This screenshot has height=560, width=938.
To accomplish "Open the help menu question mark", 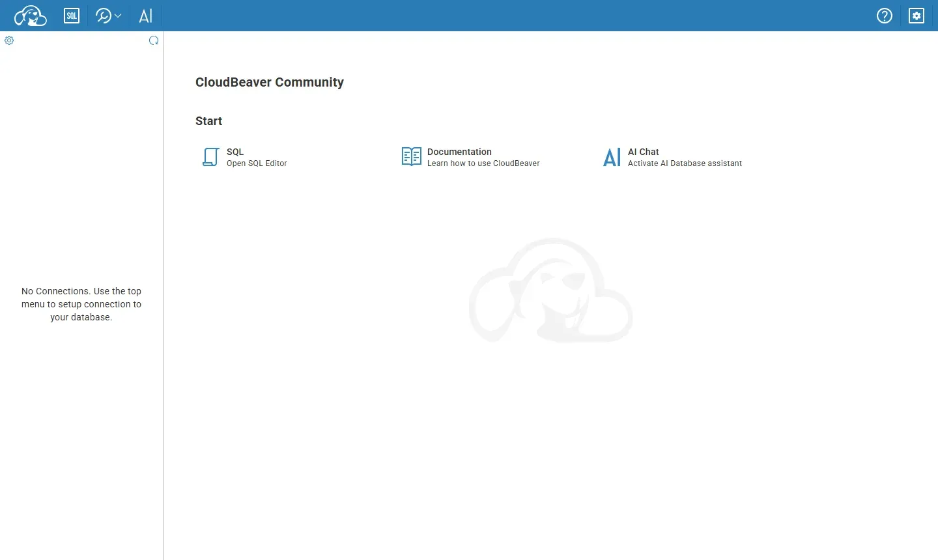I will click(885, 16).
